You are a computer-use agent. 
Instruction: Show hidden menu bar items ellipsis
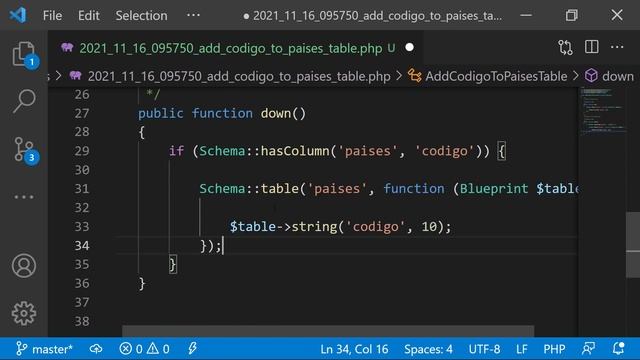coord(193,15)
